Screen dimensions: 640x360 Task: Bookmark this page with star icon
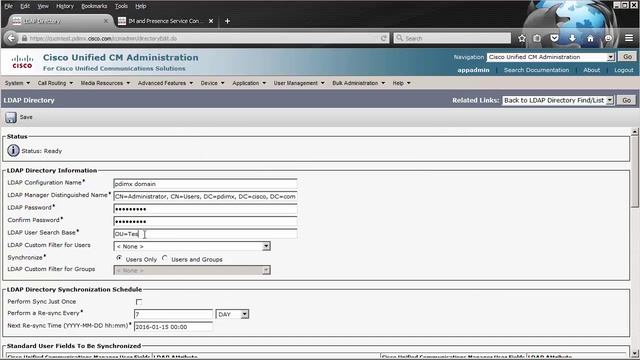(x=522, y=38)
